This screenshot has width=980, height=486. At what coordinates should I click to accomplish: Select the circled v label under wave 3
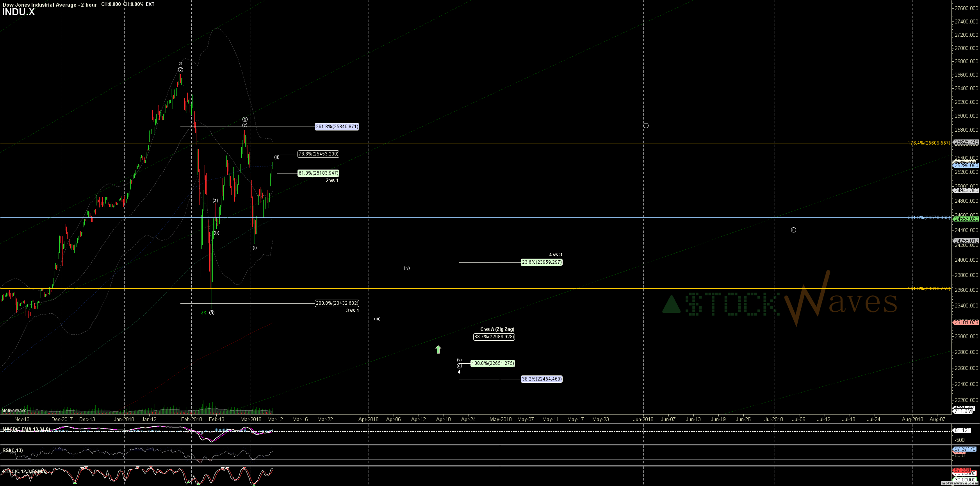tap(180, 70)
